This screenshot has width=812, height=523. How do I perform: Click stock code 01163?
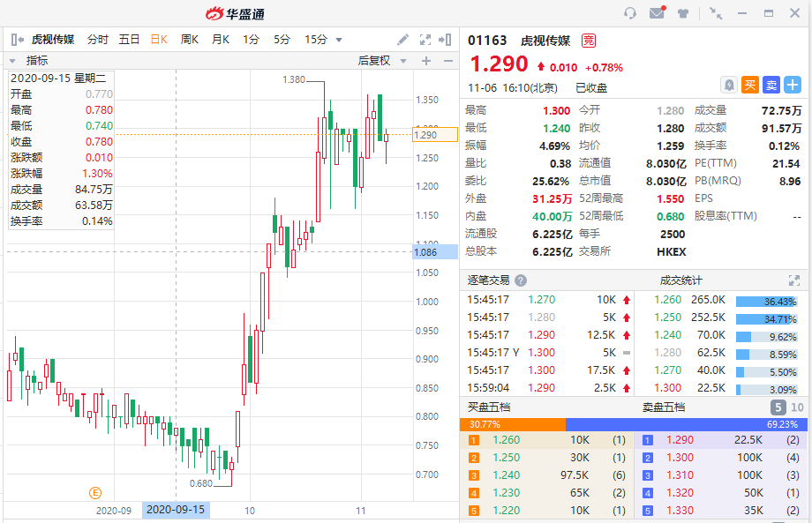487,41
